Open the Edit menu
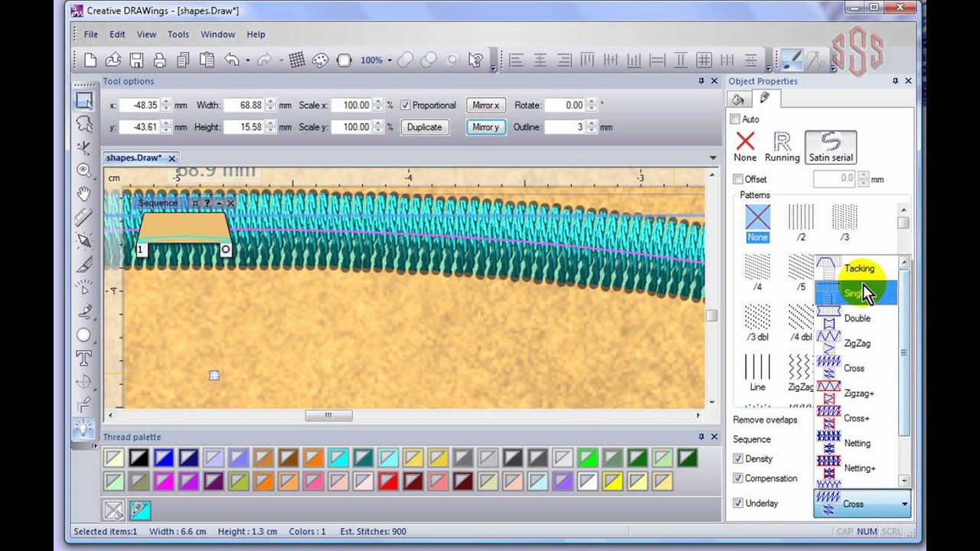The image size is (980, 551). coord(117,34)
